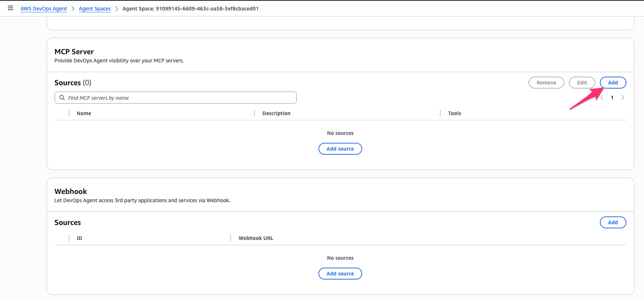Viewport: 644px width, 299px height.
Task: Click the ID column header in Webhook
Action: point(79,238)
